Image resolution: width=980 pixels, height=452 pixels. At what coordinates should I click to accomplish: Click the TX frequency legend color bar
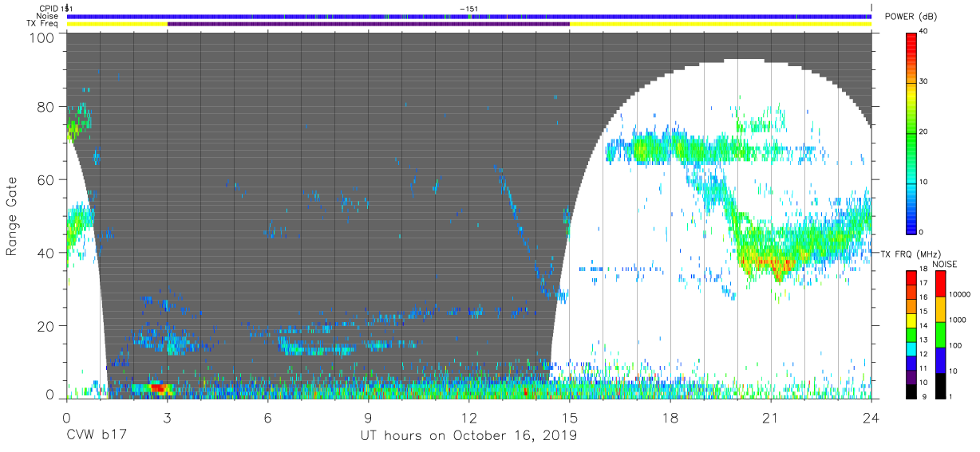tap(912, 334)
